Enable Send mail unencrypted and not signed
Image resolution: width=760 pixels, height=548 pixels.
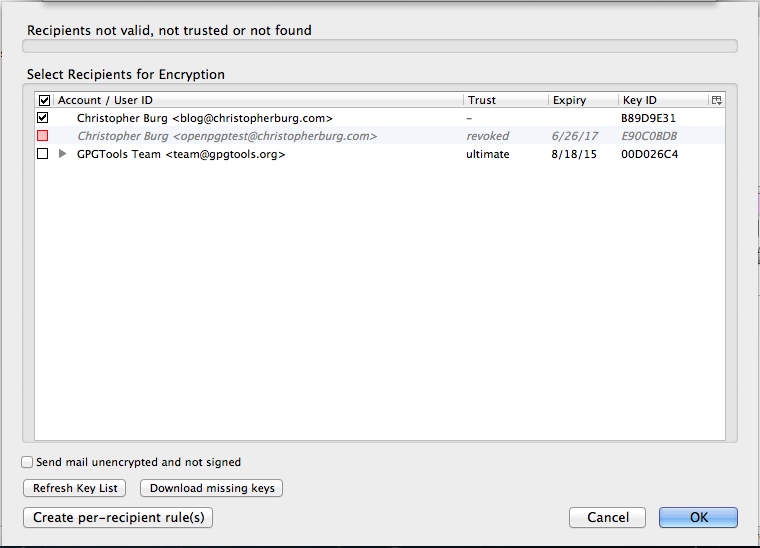(27, 462)
